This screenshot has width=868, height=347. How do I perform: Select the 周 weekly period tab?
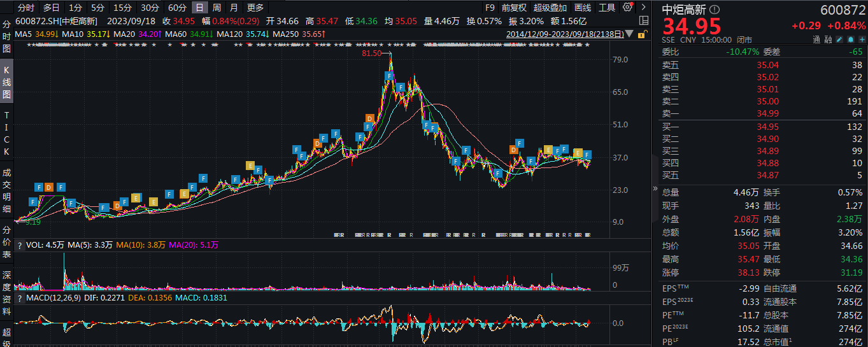coord(217,8)
